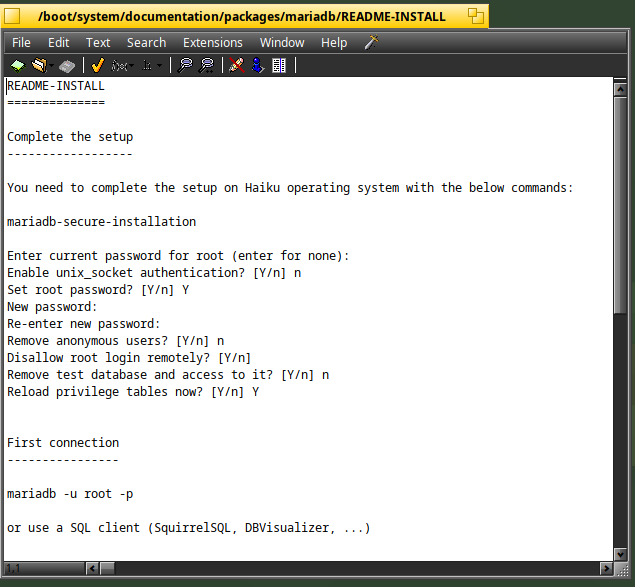Click the 'mariadb-secure-installation' command line
The image size is (635, 587).
pyautogui.click(x=102, y=222)
